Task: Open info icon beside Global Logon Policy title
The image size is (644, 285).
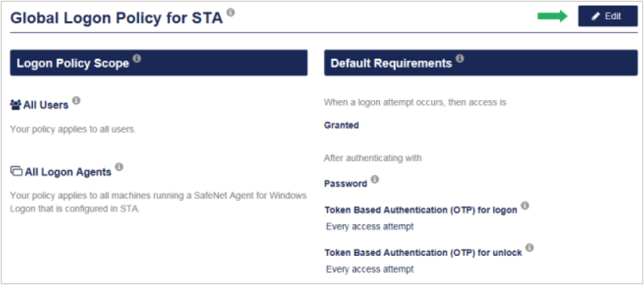Action: 231,13
